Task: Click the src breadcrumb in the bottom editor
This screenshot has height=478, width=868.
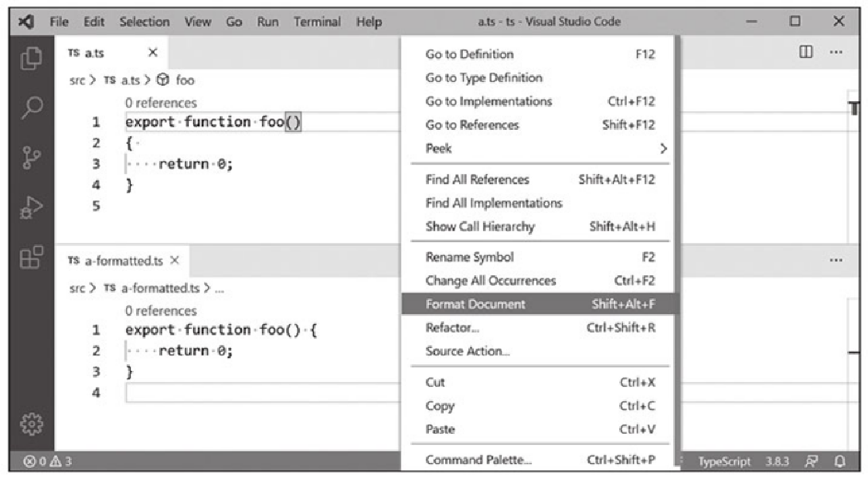Action: 77,288
